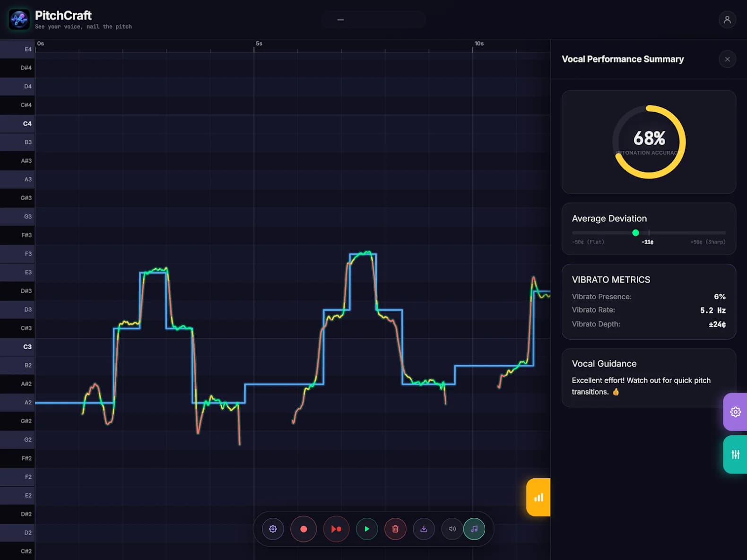Open the user profile icon

click(x=727, y=19)
